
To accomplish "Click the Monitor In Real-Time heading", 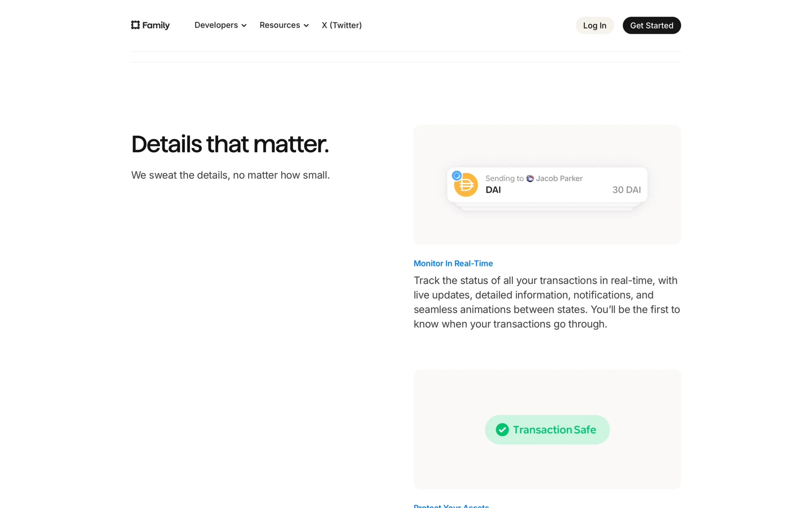I will [453, 263].
